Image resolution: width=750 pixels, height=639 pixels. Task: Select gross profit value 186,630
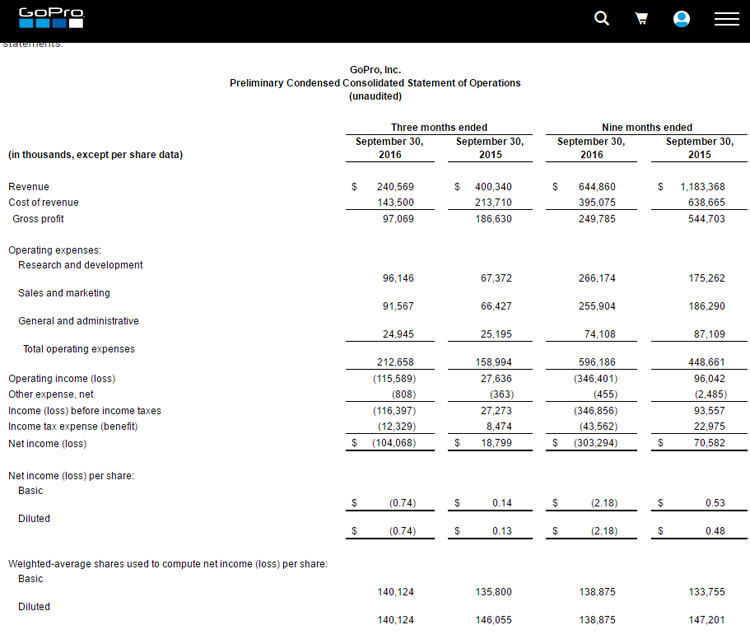pos(493,219)
